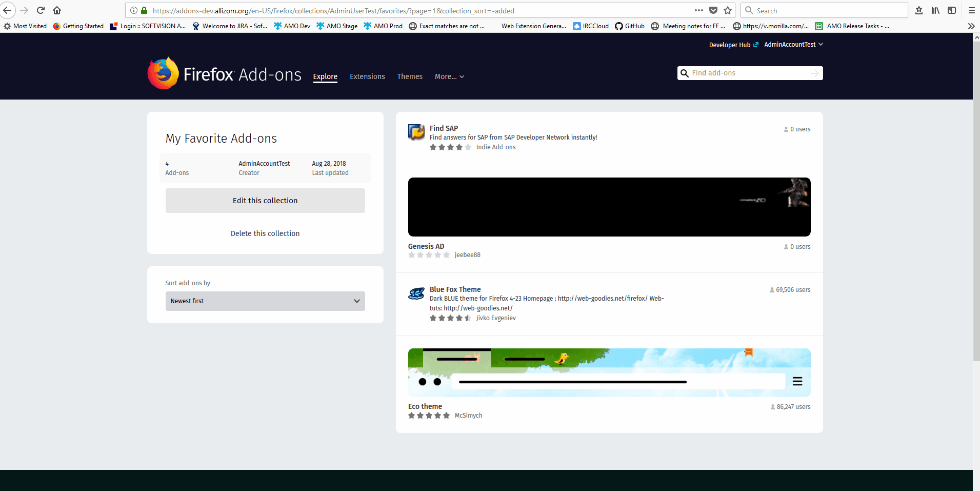Click the magnifier icon in Find add-ons
Image resolution: width=980 pixels, height=491 pixels.
point(685,73)
